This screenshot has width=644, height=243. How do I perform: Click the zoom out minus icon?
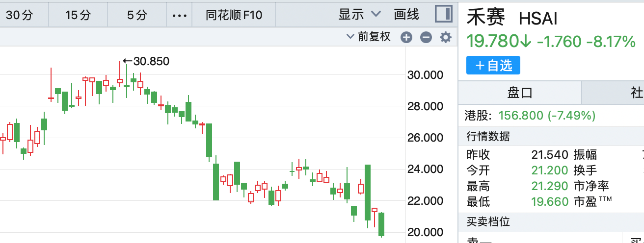426,37
